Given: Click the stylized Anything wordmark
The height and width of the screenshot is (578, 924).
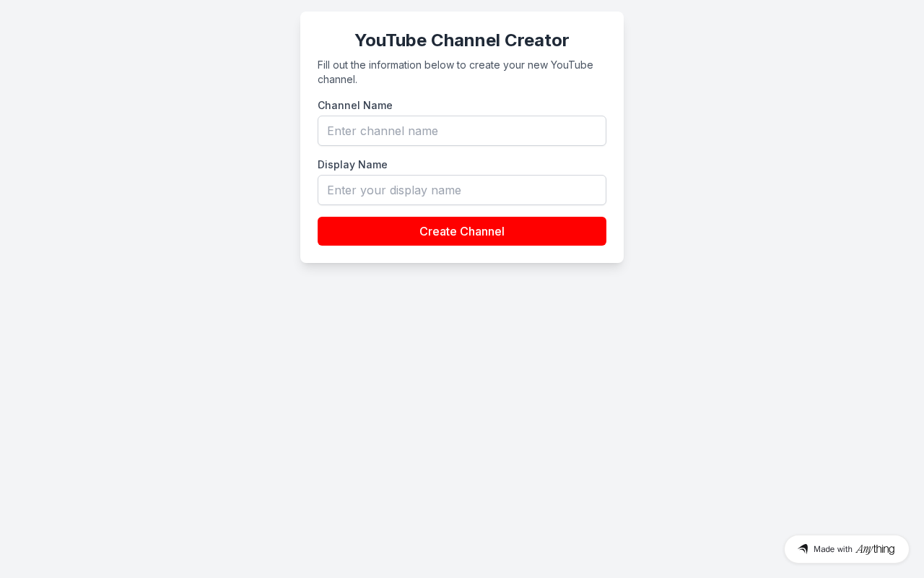Looking at the screenshot, I should click(x=875, y=549).
